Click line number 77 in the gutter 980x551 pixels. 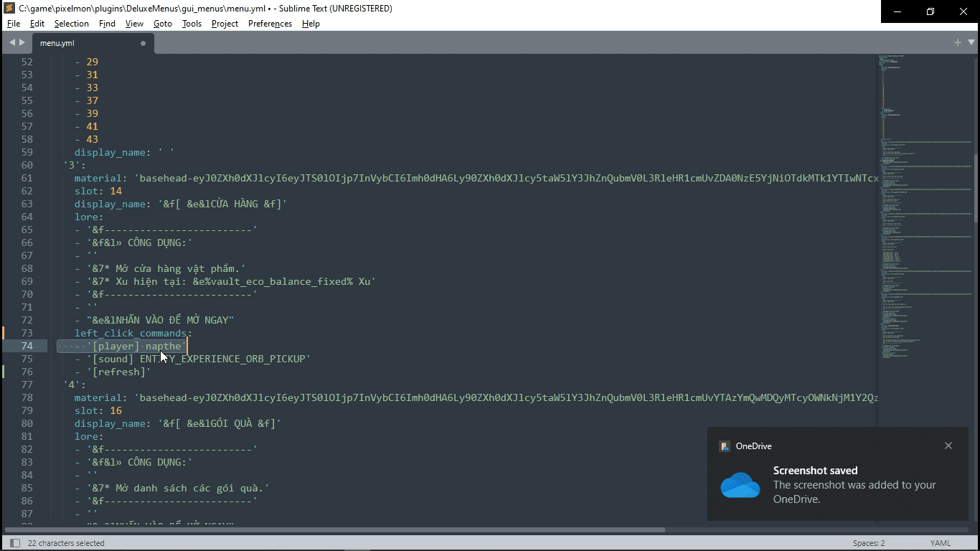pyautogui.click(x=27, y=385)
